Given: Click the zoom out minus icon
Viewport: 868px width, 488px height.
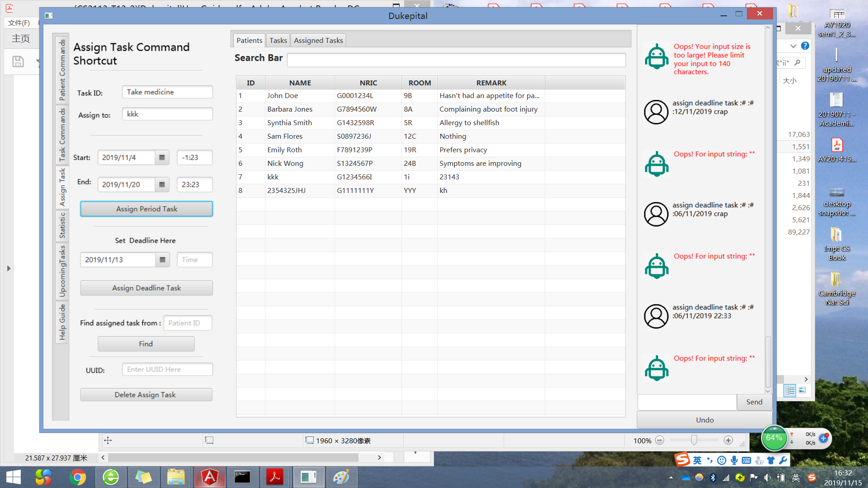Looking at the screenshot, I should point(660,441).
